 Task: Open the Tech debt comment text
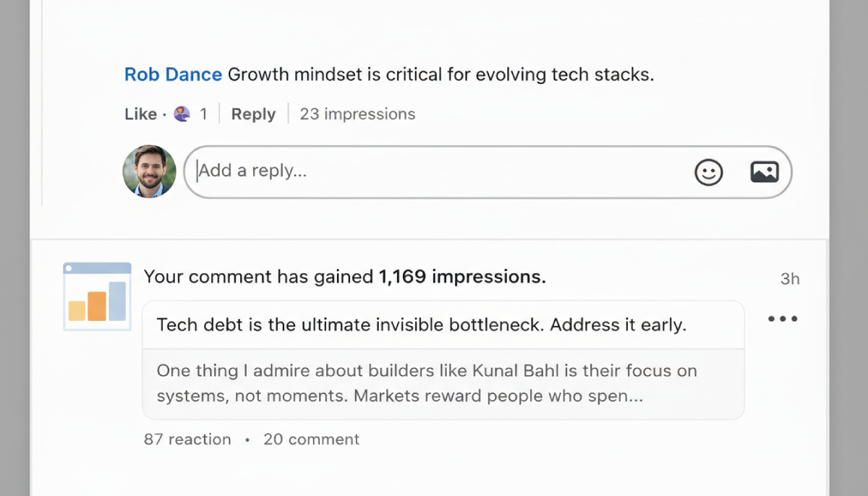point(421,325)
